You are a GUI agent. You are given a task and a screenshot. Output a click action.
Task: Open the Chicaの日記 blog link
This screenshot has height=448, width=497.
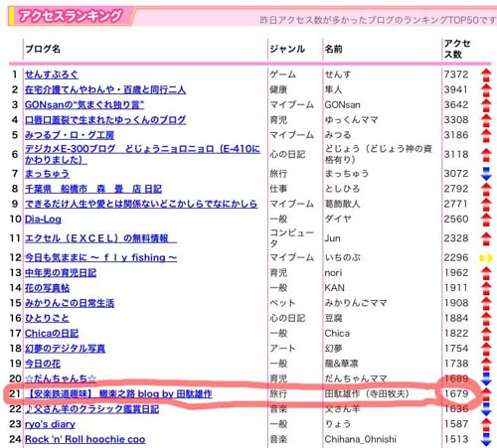52,333
